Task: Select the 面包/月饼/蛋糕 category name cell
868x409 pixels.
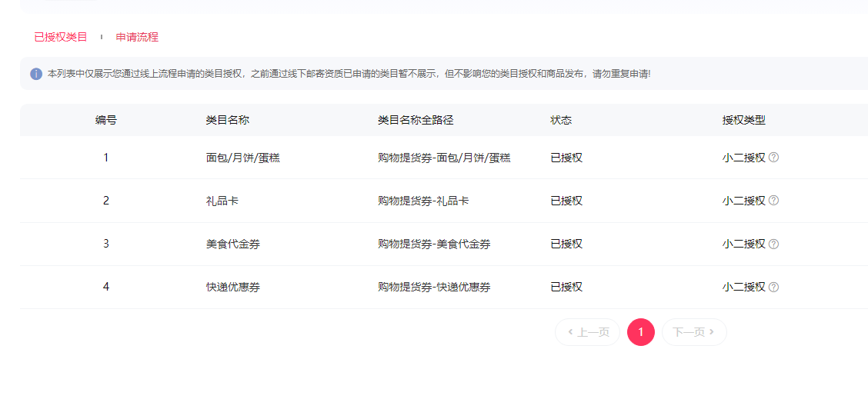Action: coord(243,158)
